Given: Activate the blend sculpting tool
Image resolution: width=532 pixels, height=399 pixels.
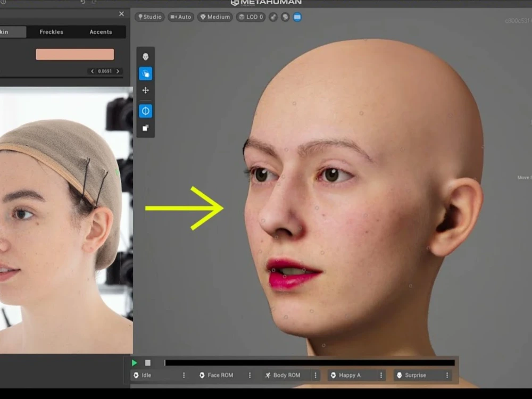Looking at the screenshot, I should (145, 73).
